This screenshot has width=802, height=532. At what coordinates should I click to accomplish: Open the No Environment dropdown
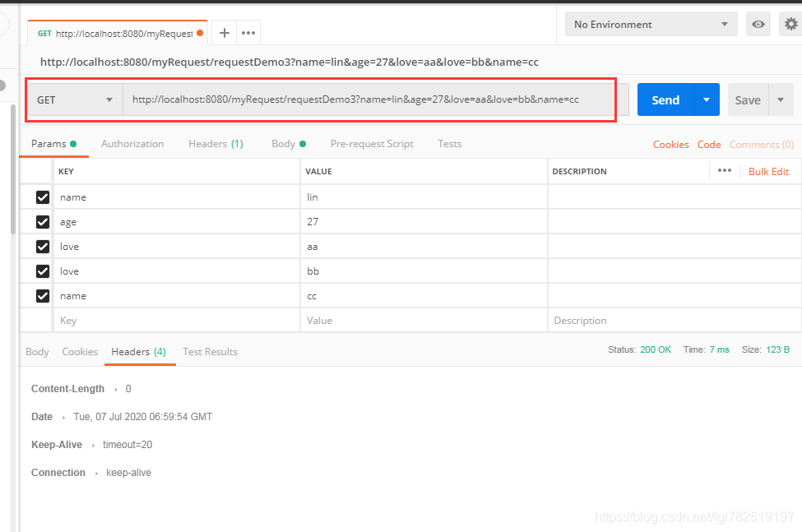[x=650, y=24]
